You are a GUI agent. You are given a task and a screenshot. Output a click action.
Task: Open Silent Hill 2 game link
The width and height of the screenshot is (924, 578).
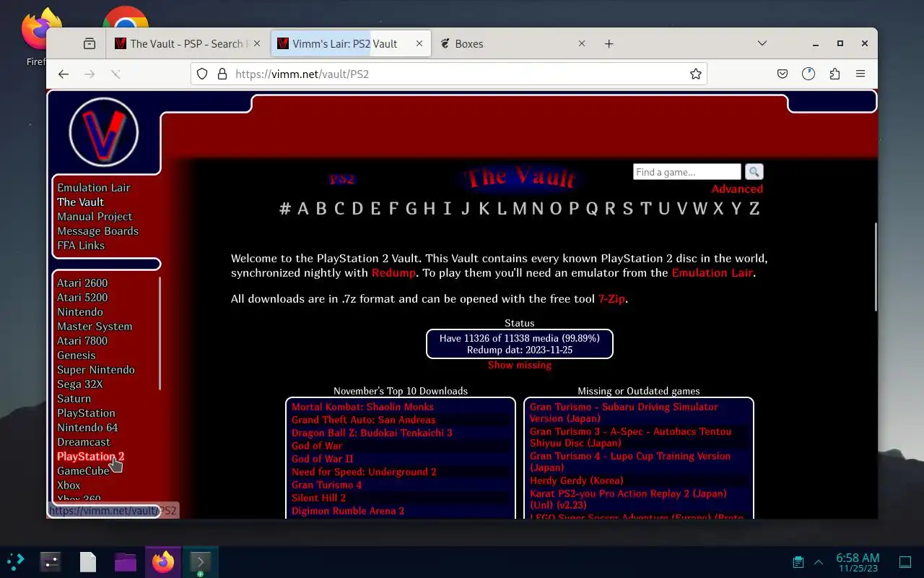318,498
